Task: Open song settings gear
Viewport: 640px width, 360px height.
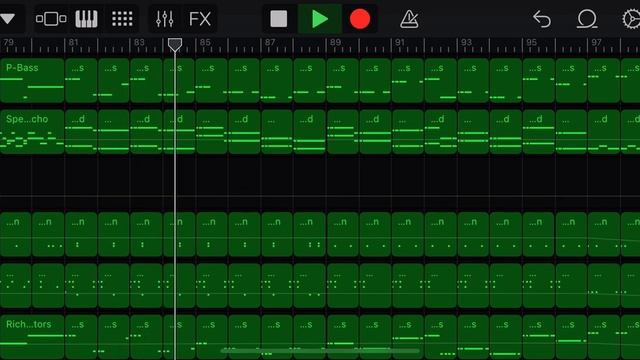Action: (x=631, y=19)
